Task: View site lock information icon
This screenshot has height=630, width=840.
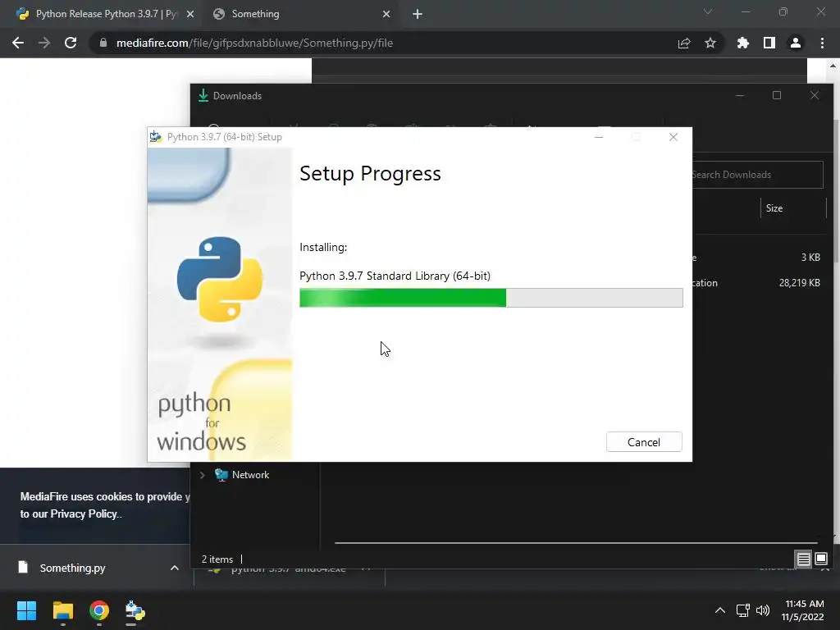Action: tap(103, 43)
